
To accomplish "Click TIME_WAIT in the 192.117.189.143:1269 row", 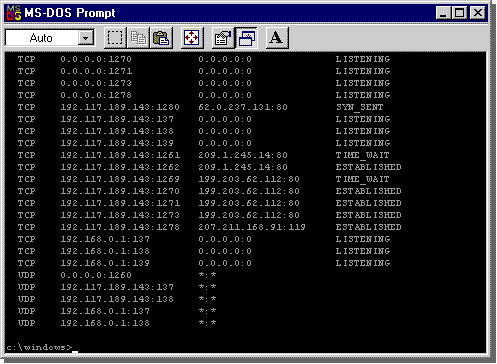I will pos(362,179).
